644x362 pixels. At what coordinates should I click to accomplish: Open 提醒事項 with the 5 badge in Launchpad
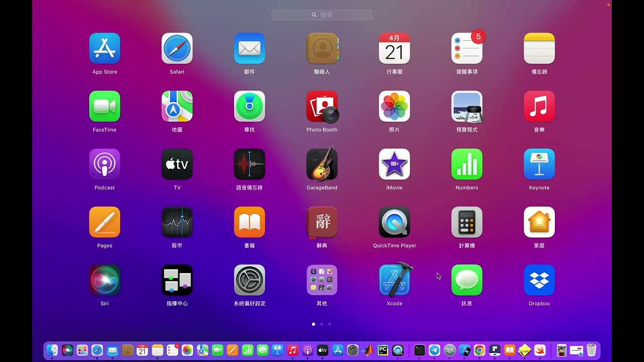coord(467,48)
